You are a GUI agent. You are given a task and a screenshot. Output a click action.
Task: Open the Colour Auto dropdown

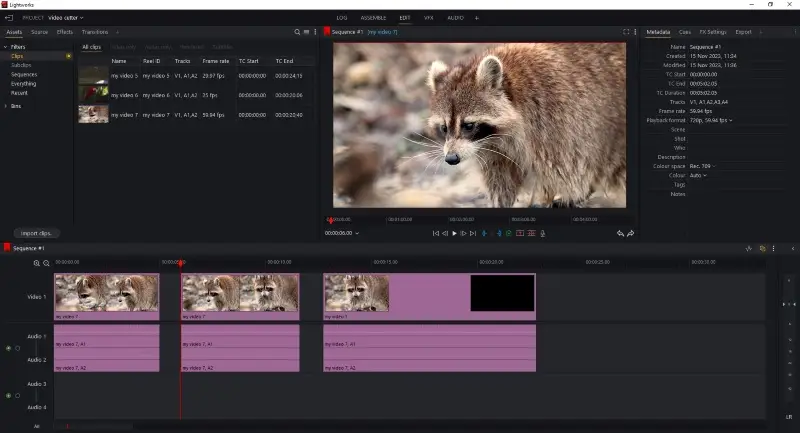tap(698, 175)
